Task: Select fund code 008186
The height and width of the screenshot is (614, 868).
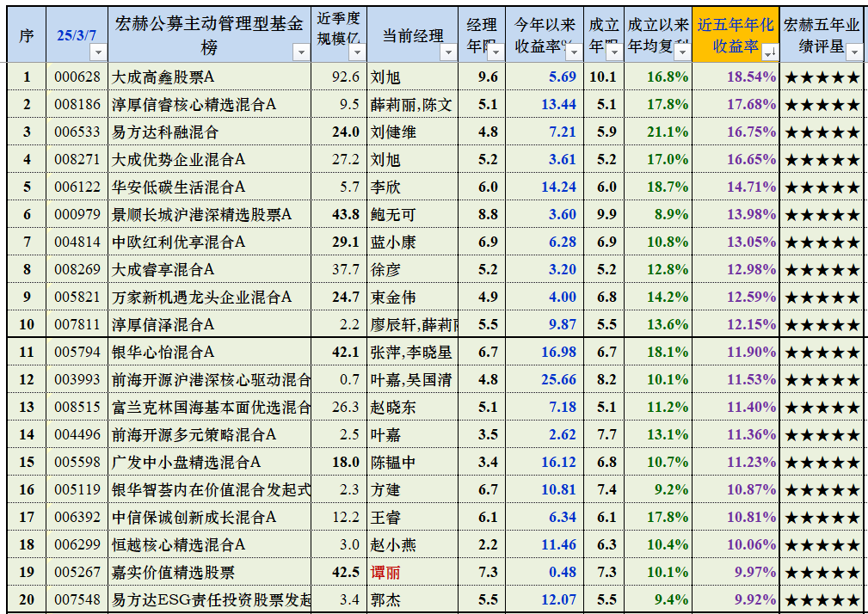Action: point(77,105)
